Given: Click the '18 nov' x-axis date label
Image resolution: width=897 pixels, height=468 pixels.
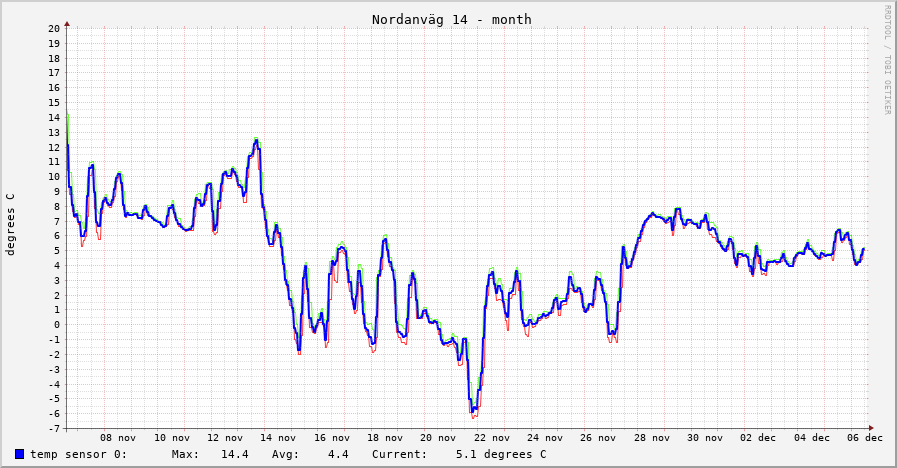Looking at the screenshot, I should [x=386, y=437].
